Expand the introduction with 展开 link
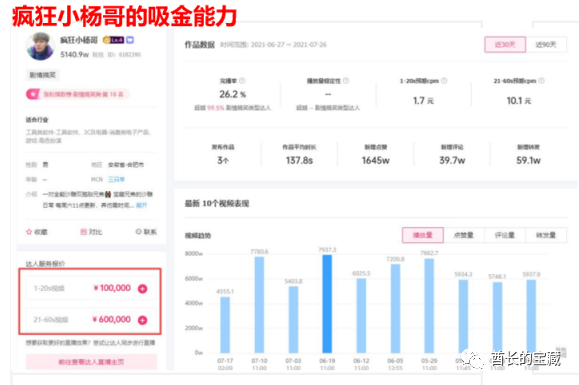579x385 pixels. (x=141, y=205)
